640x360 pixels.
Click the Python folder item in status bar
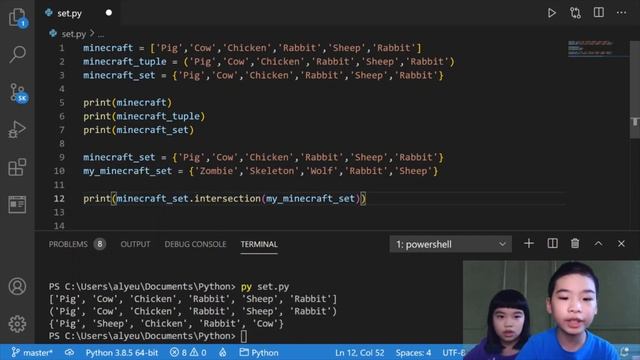(x=259, y=352)
